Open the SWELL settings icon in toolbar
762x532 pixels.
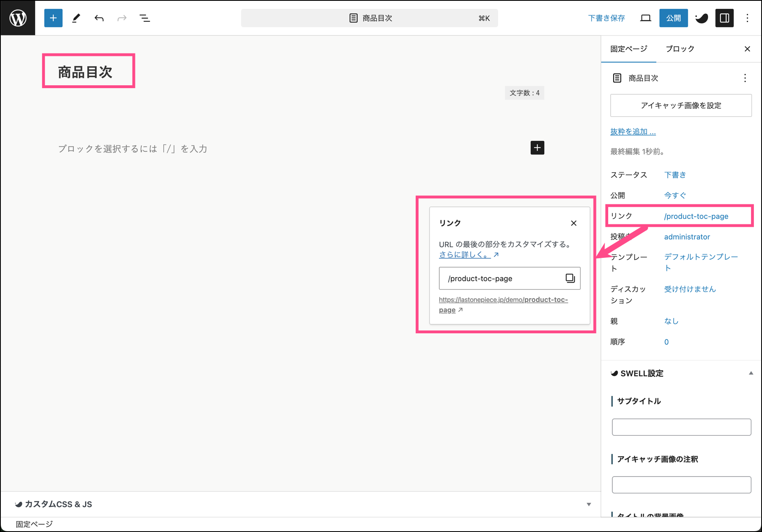[x=702, y=18]
